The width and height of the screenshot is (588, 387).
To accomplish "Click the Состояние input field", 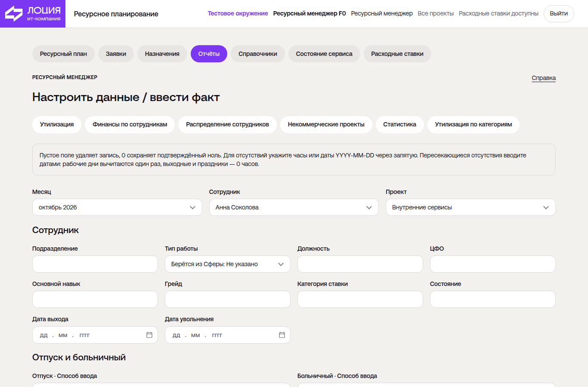I will 493,299.
